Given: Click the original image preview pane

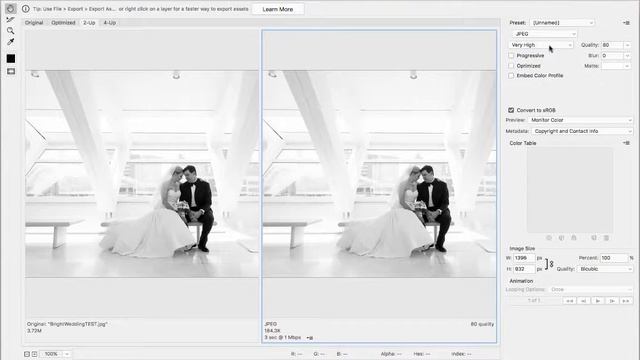Looking at the screenshot, I should tap(142, 174).
